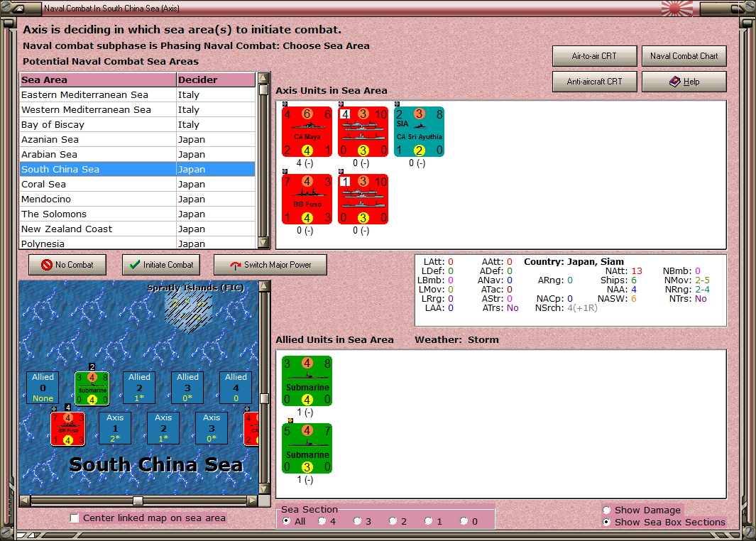
Task: Click Allied sea box section 3
Action: click(187, 387)
